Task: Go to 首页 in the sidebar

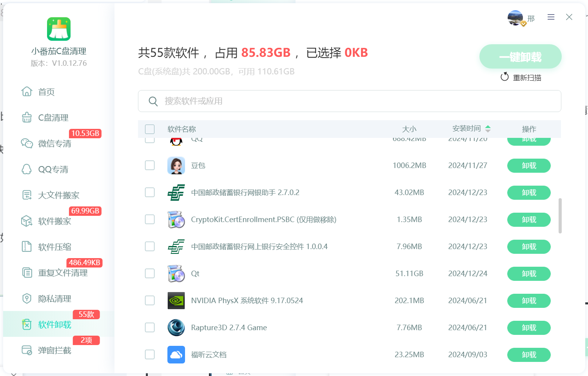Action: pos(46,92)
